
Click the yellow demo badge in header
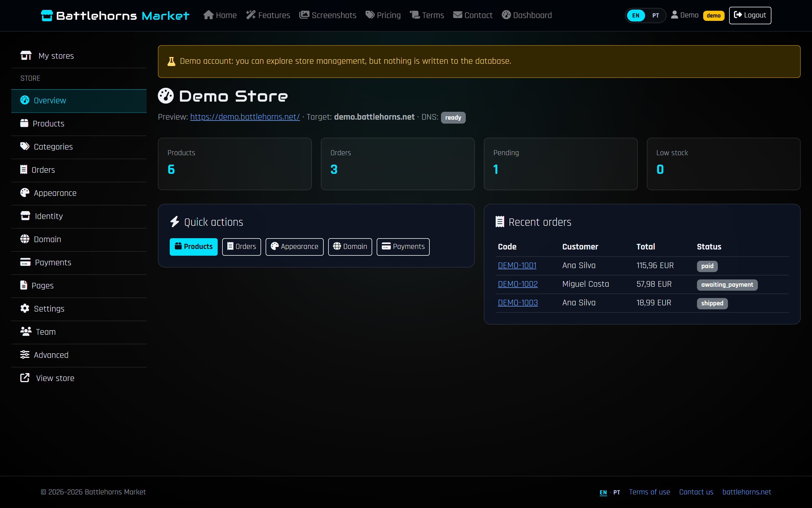(713, 16)
